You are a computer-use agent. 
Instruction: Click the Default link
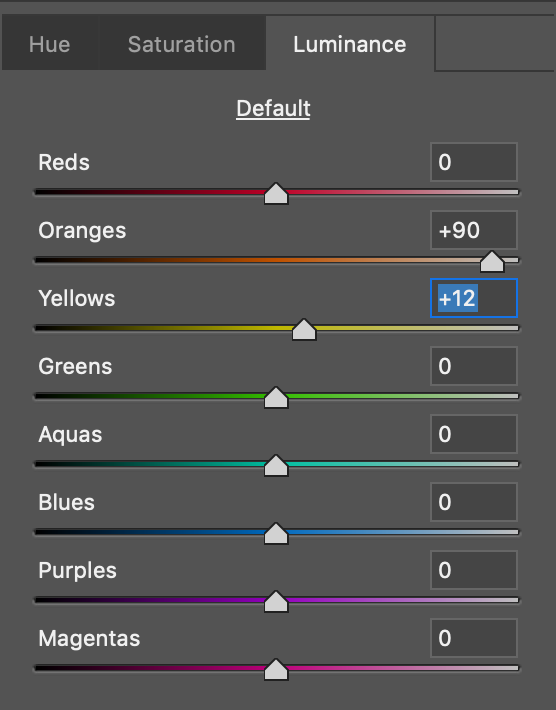[273, 109]
